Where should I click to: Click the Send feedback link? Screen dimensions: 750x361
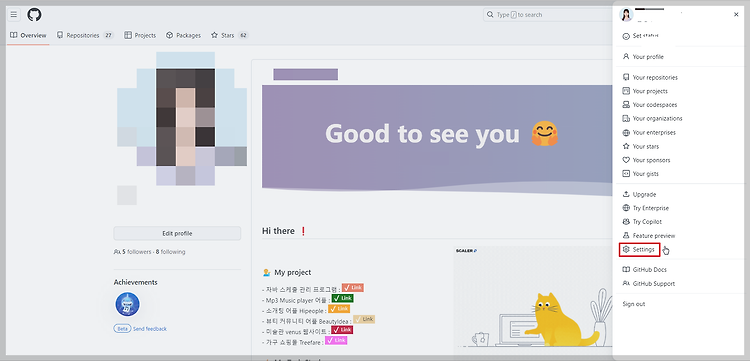[150, 329]
